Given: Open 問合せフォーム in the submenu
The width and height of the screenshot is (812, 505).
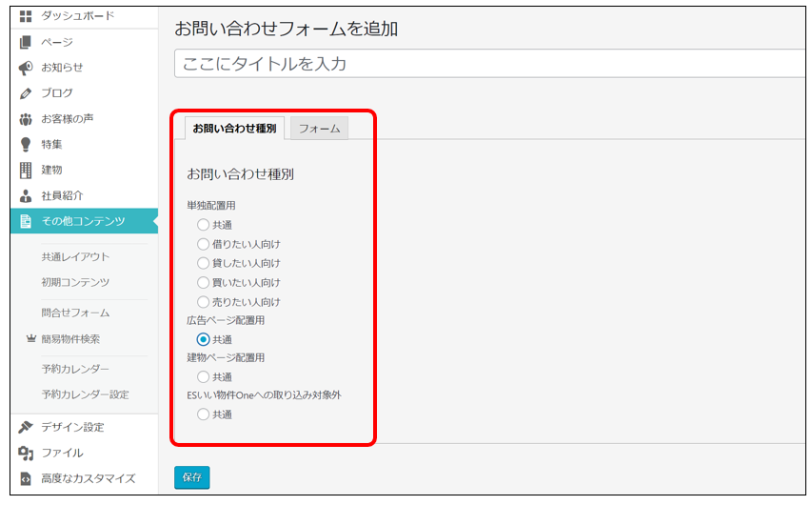Looking at the screenshot, I should click(75, 313).
